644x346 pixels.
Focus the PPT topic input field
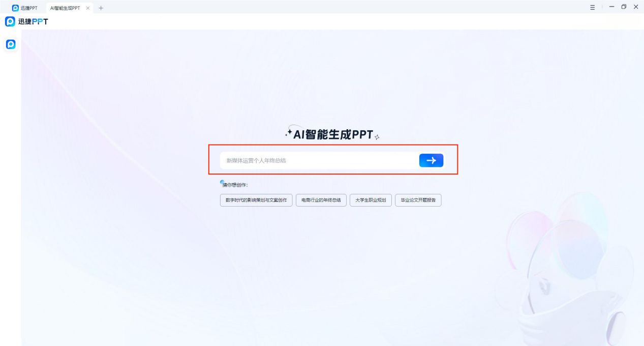click(x=319, y=160)
